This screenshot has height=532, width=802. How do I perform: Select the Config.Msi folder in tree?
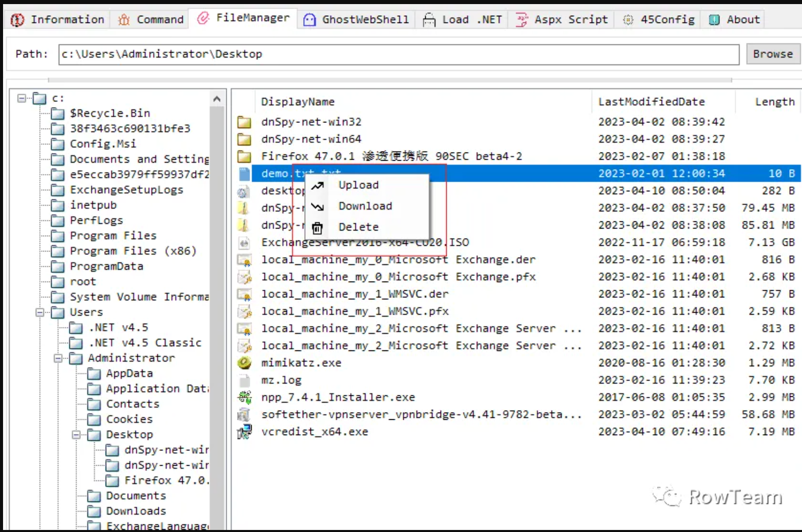point(103,144)
